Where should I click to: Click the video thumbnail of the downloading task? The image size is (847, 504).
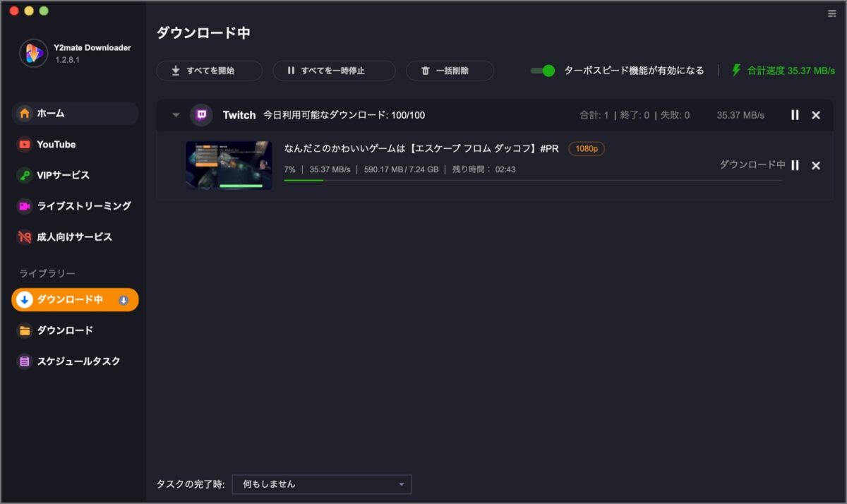pyautogui.click(x=228, y=164)
